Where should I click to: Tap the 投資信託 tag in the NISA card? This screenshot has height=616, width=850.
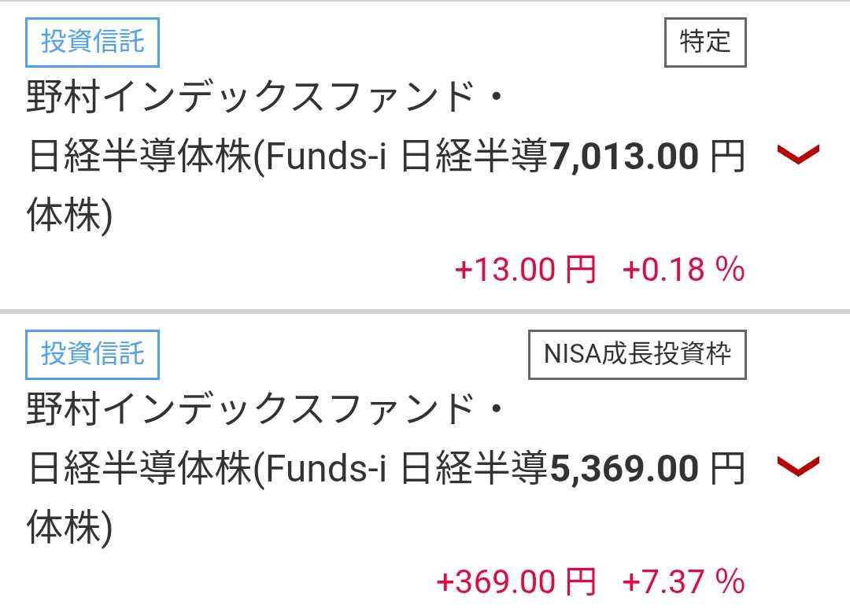[93, 353]
